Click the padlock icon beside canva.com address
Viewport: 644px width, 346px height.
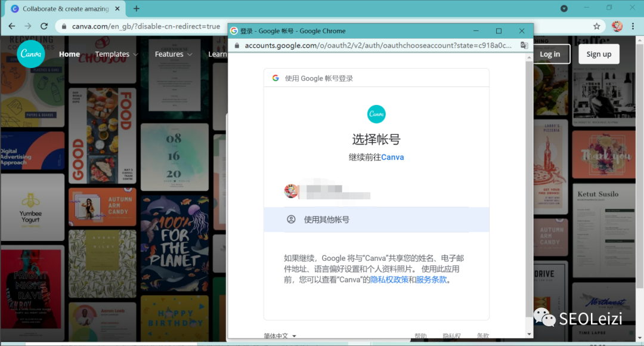(64, 26)
